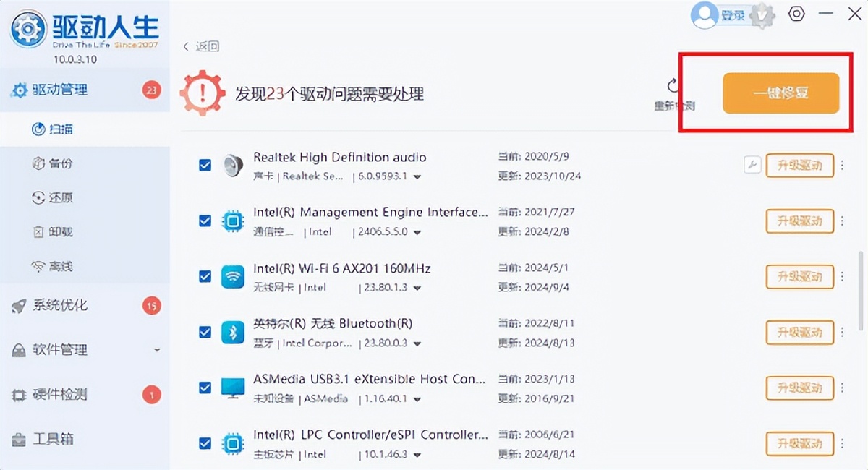
Task: Open the 驱动管理 sidebar section
Action: point(85,90)
